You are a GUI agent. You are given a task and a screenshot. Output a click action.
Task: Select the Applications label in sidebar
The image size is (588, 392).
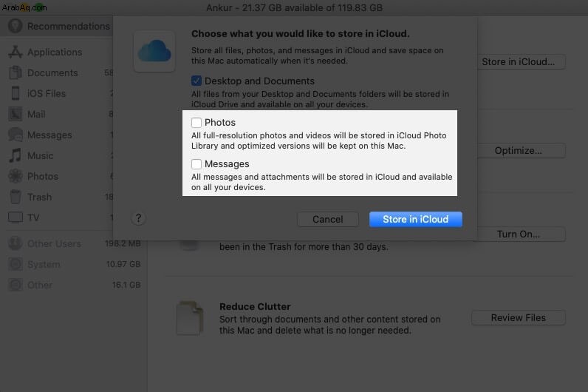[x=55, y=53]
